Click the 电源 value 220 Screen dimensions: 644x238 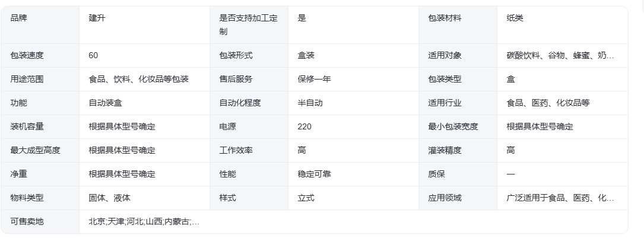point(304,127)
